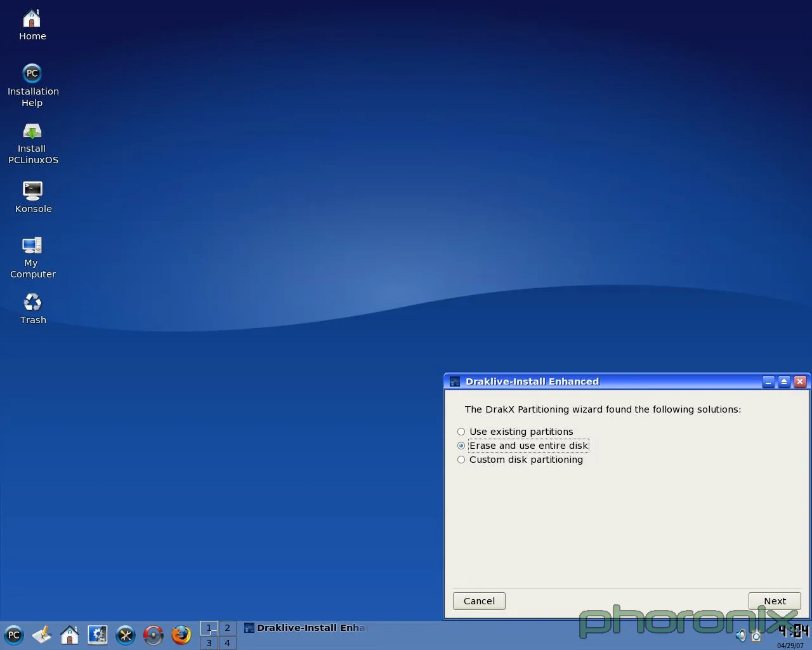Click the DrakX Partitioning wizard message text
This screenshot has height=650, width=812.
603,409
